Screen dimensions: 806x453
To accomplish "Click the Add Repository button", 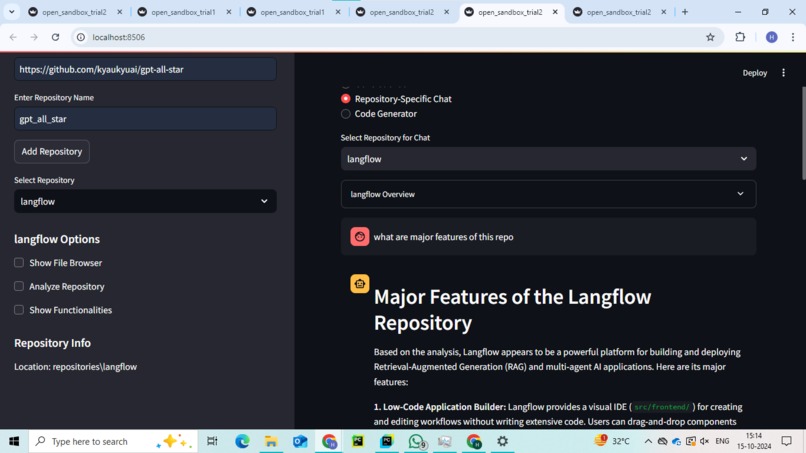I will pyautogui.click(x=51, y=152).
